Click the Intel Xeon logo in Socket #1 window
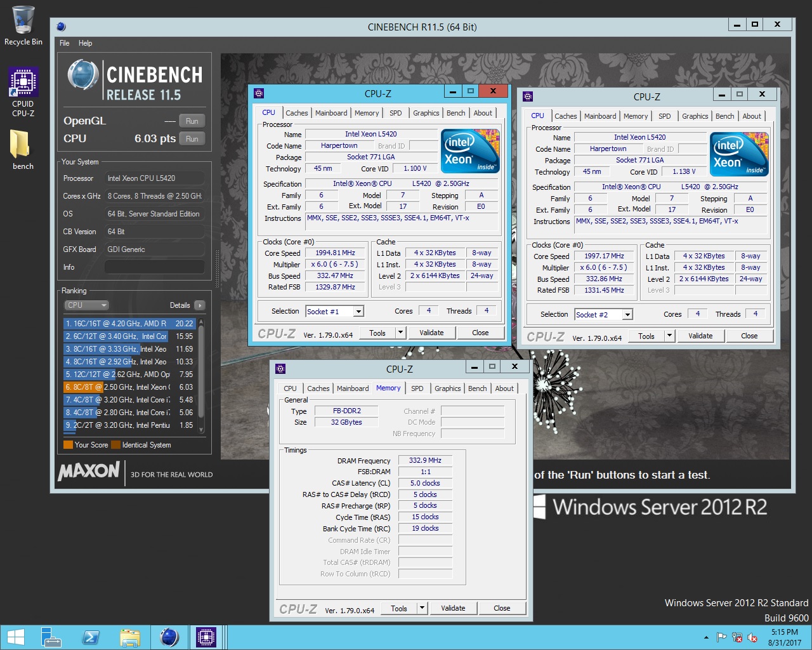This screenshot has height=650, width=812. [470, 151]
